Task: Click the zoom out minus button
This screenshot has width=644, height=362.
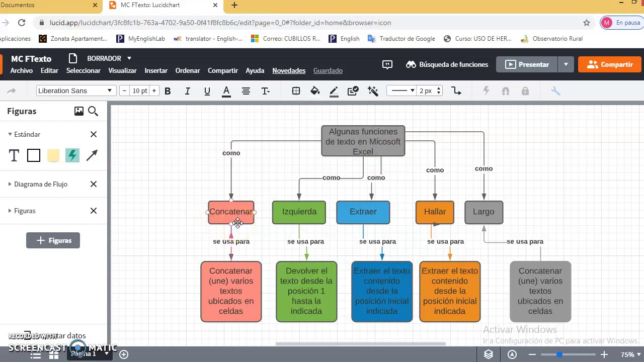Action: pos(532,354)
